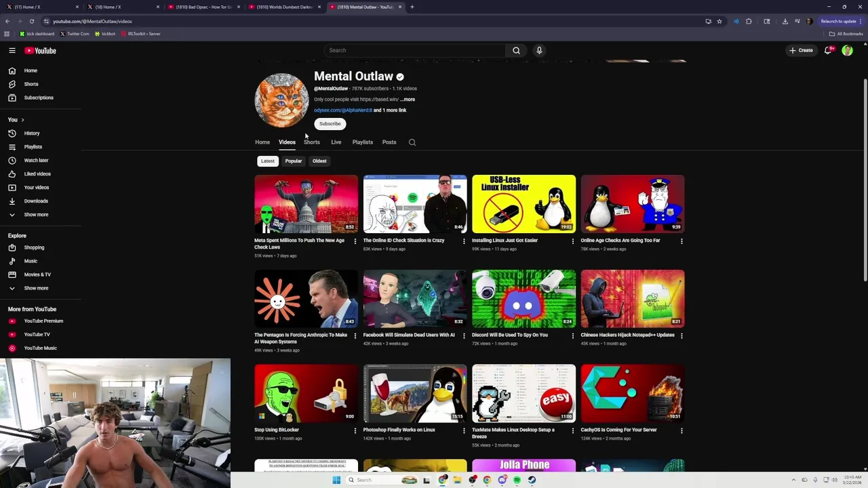Open Chrome three-dot menu beside Relaunch
The image size is (868, 488).
[861, 21]
